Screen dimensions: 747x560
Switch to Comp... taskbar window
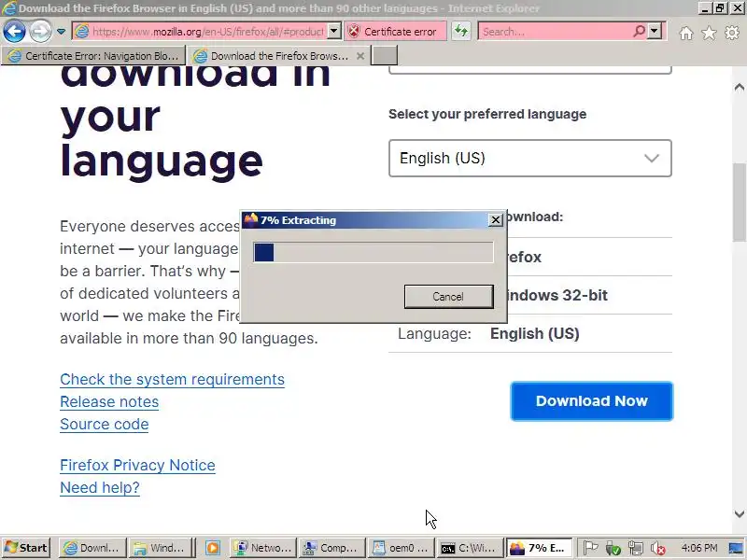coord(332,548)
